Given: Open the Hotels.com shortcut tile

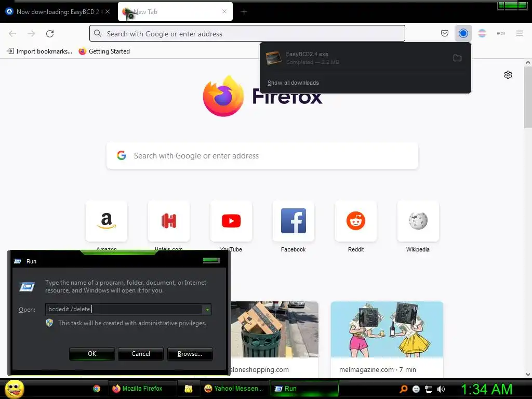Looking at the screenshot, I should coord(169,221).
